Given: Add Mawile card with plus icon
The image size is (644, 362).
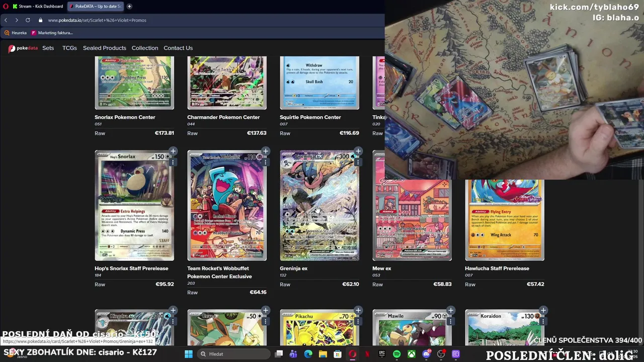Looking at the screenshot, I should click(451, 311).
